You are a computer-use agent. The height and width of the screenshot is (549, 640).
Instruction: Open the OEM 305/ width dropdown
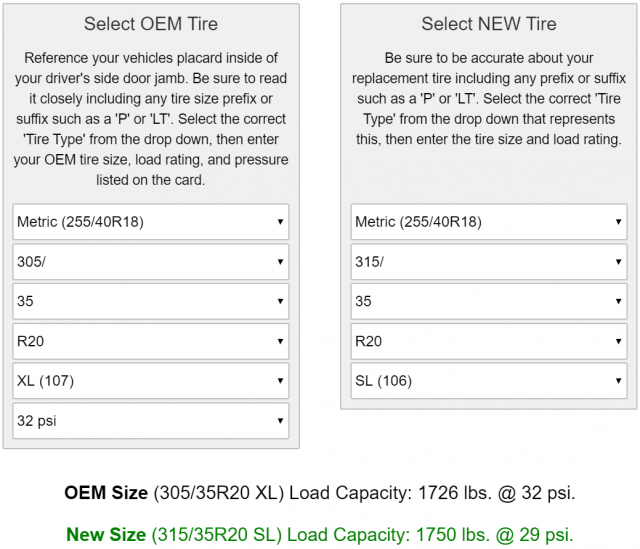tap(151, 262)
